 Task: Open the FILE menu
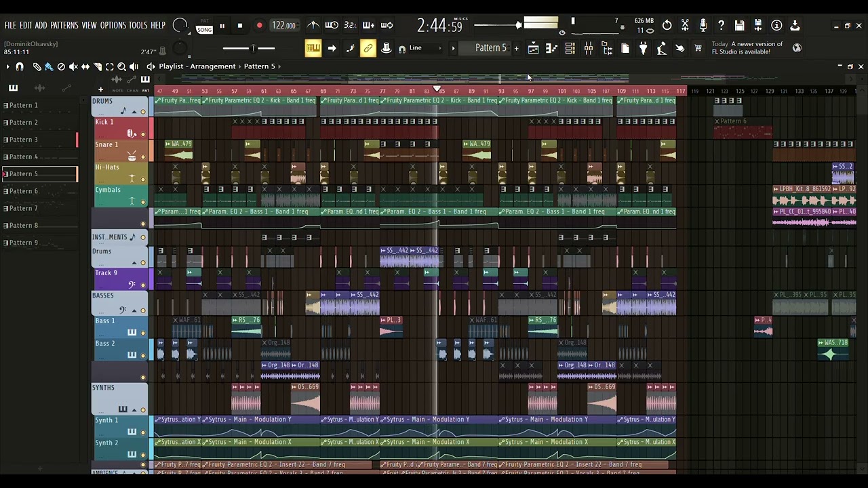pos(10,25)
